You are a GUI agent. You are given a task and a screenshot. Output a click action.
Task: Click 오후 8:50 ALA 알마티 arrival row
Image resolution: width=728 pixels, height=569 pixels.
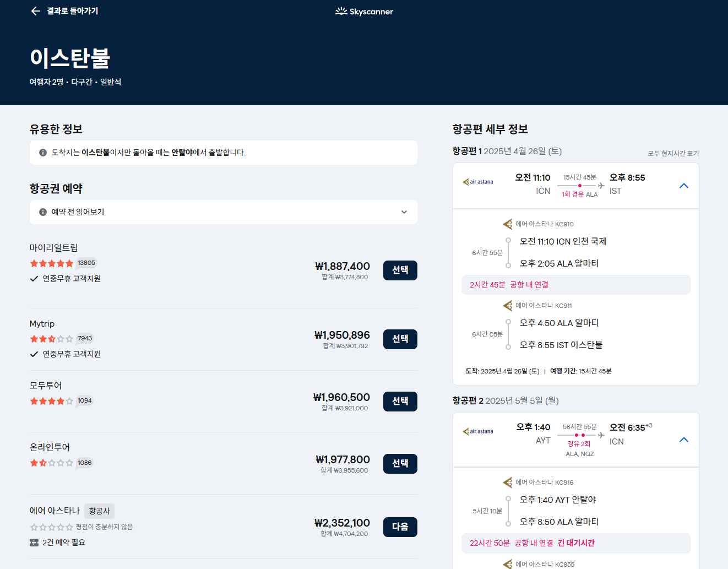point(559,522)
